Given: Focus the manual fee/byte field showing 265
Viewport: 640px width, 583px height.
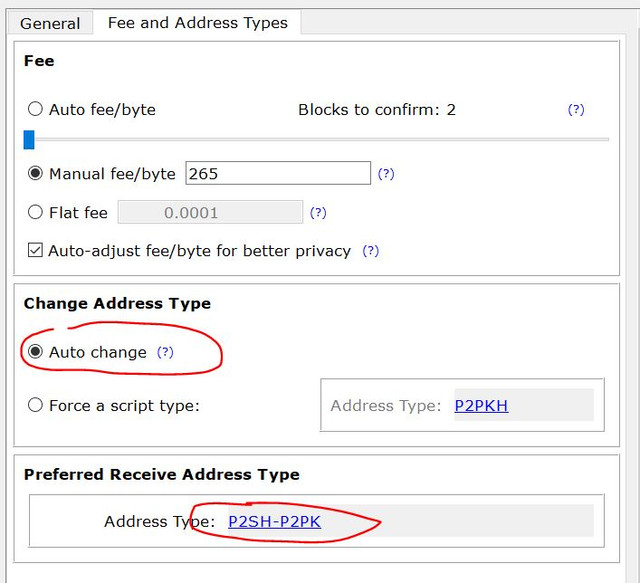Looking at the screenshot, I should tap(278, 173).
